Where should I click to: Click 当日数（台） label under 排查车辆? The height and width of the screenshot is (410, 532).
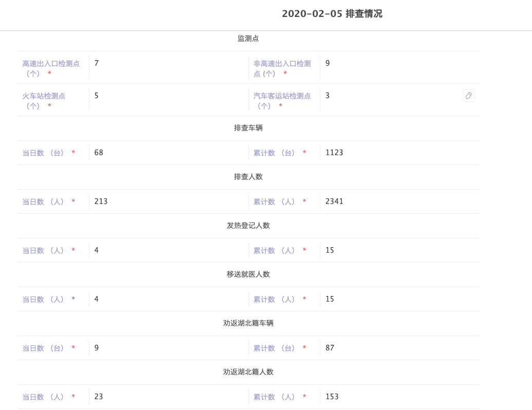pos(43,153)
